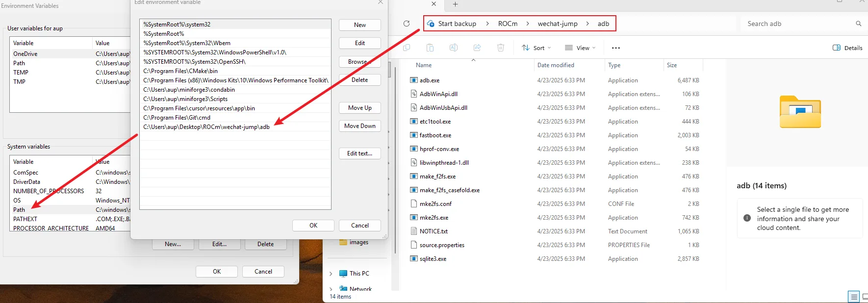Select the PATHEXT system variable row
This screenshot has height=303, width=868.
tap(71, 219)
